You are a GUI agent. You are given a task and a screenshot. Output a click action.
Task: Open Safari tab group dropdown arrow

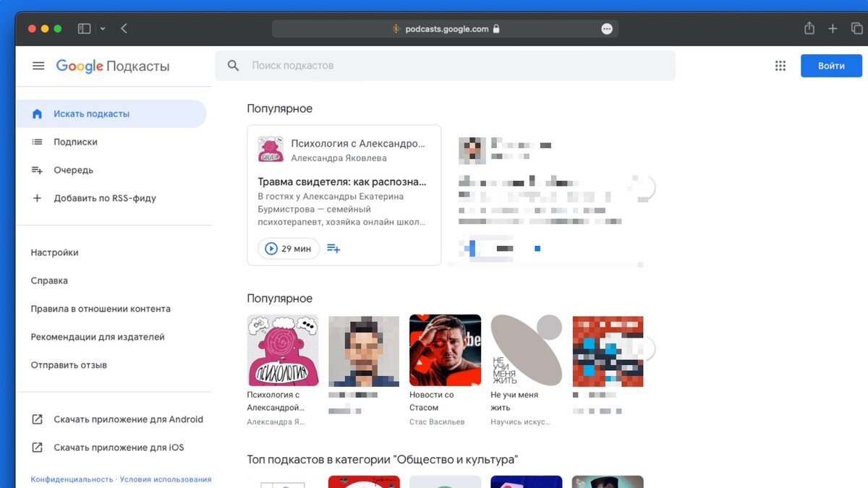click(x=103, y=29)
